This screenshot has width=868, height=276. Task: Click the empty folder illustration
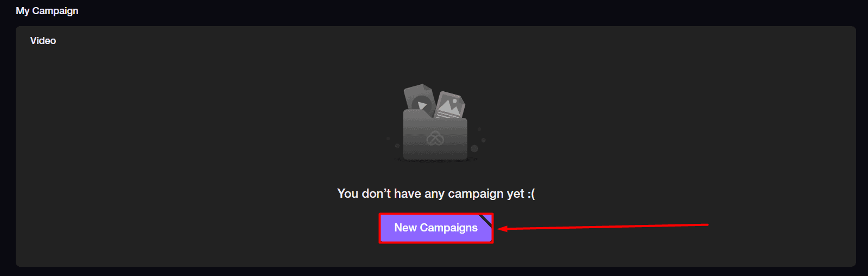point(435,123)
